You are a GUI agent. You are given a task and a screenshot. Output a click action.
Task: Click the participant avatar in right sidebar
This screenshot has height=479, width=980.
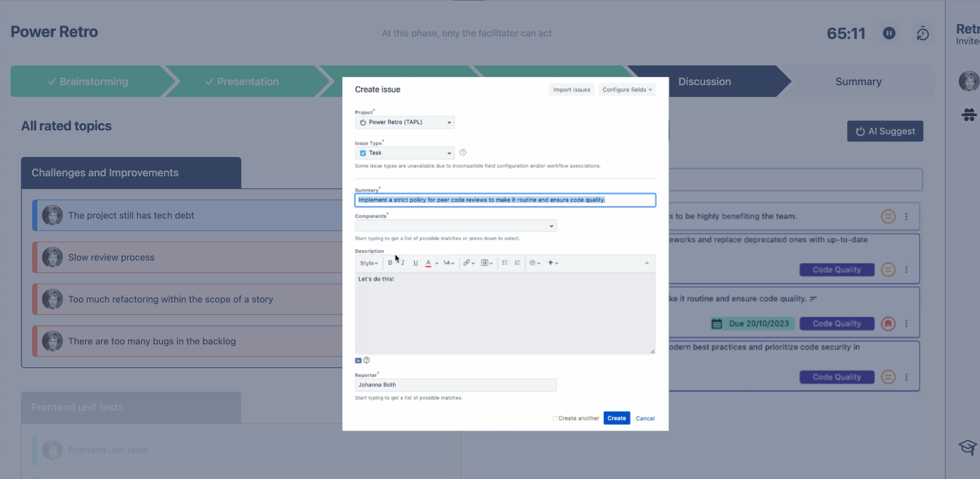(969, 81)
